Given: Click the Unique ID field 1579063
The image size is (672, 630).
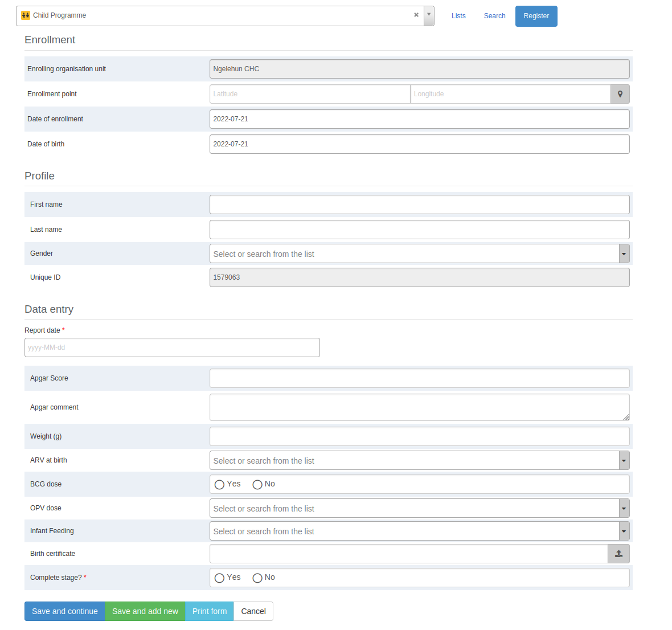Looking at the screenshot, I should point(419,277).
